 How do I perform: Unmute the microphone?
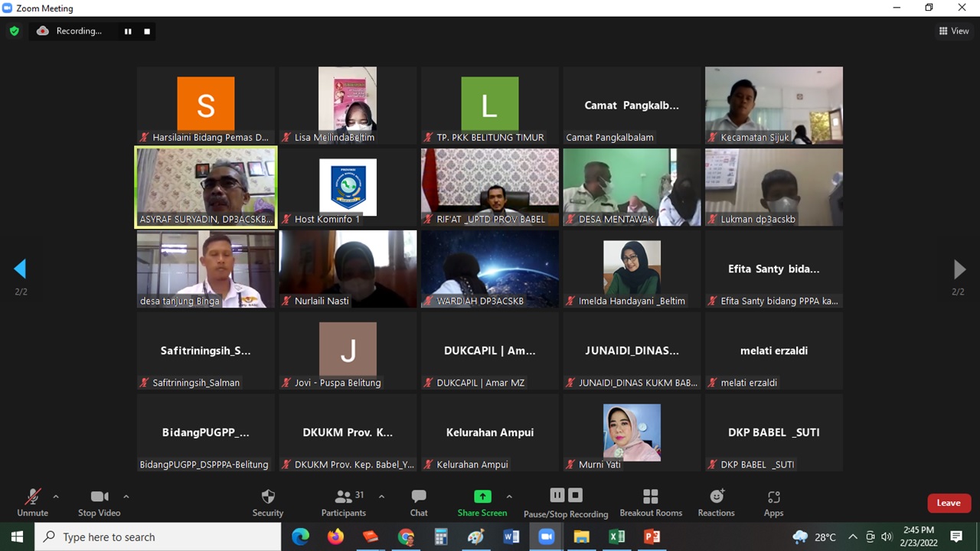(x=32, y=502)
